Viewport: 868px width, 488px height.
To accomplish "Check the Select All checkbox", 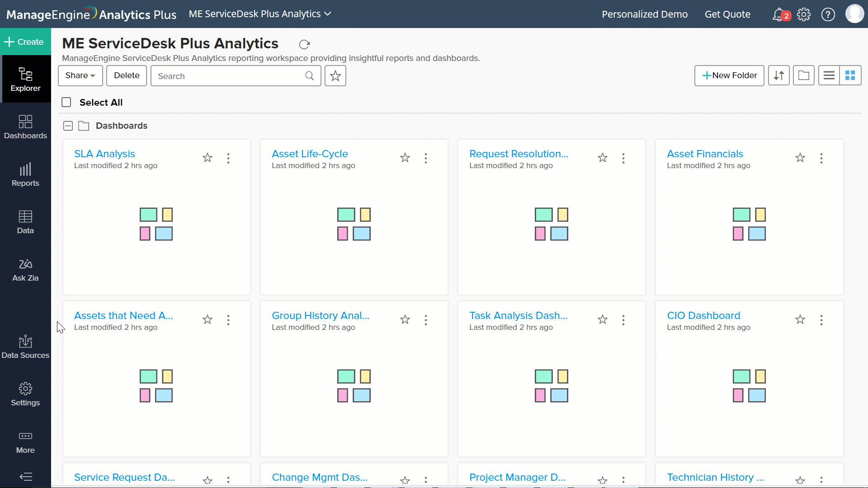I will pos(66,102).
